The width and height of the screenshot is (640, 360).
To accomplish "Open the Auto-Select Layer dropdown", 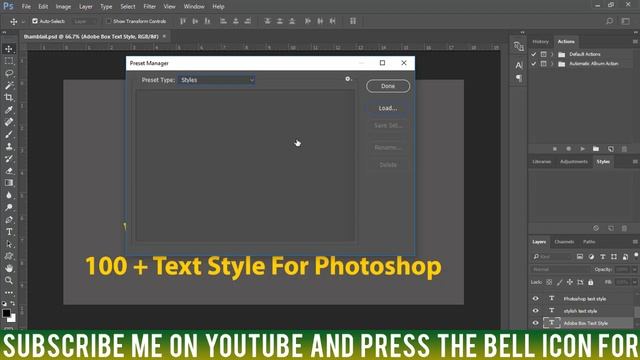I will pyautogui.click(x=84, y=21).
